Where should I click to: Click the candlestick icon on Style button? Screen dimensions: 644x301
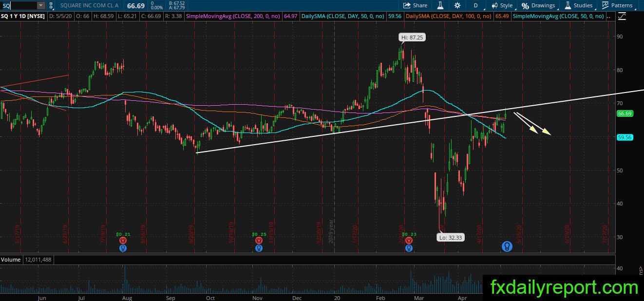[x=495, y=5]
